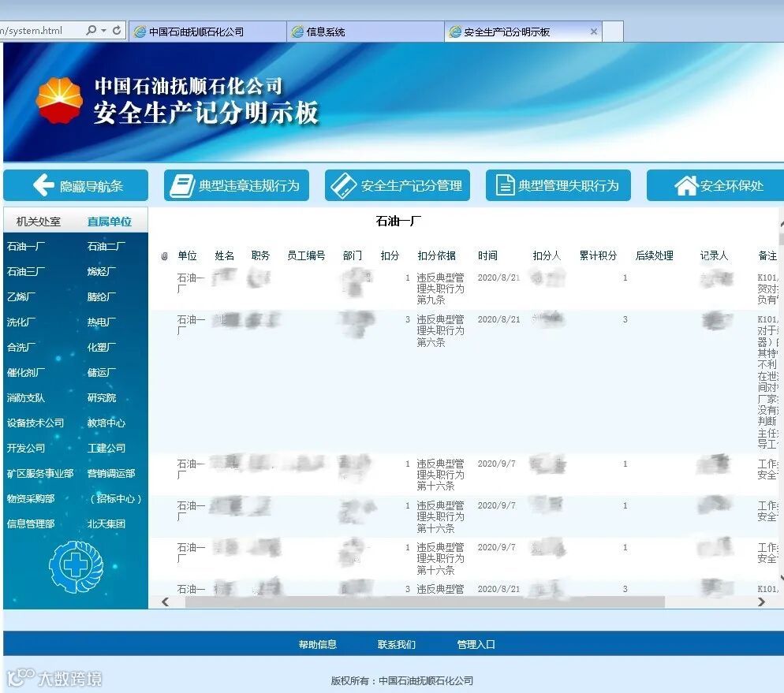The height and width of the screenshot is (693, 784).
Task: Switch to 信息系统 browser tab
Action: [365, 32]
